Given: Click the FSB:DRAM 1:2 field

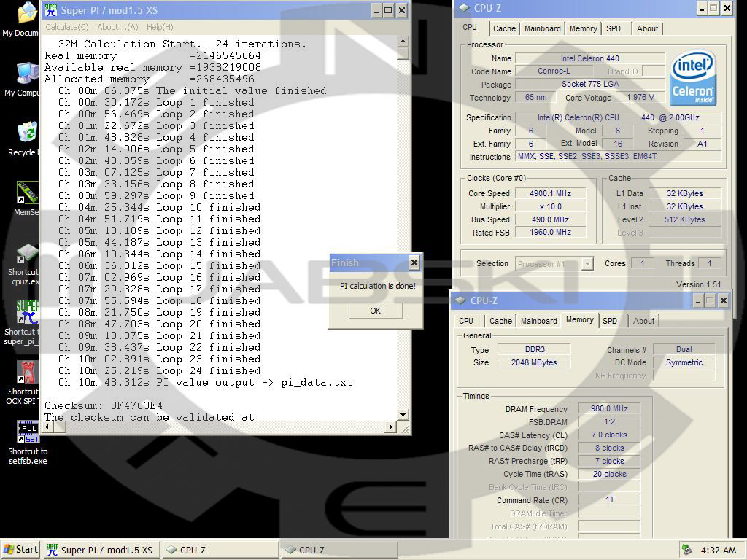Looking at the screenshot, I should click(609, 422).
